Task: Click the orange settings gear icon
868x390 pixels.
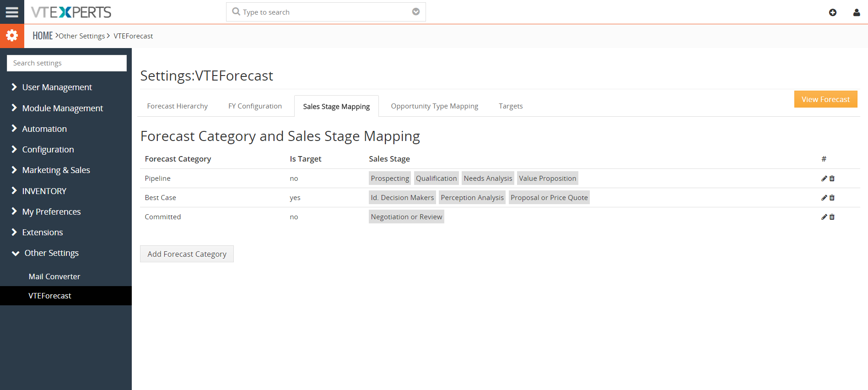Action: (12, 36)
